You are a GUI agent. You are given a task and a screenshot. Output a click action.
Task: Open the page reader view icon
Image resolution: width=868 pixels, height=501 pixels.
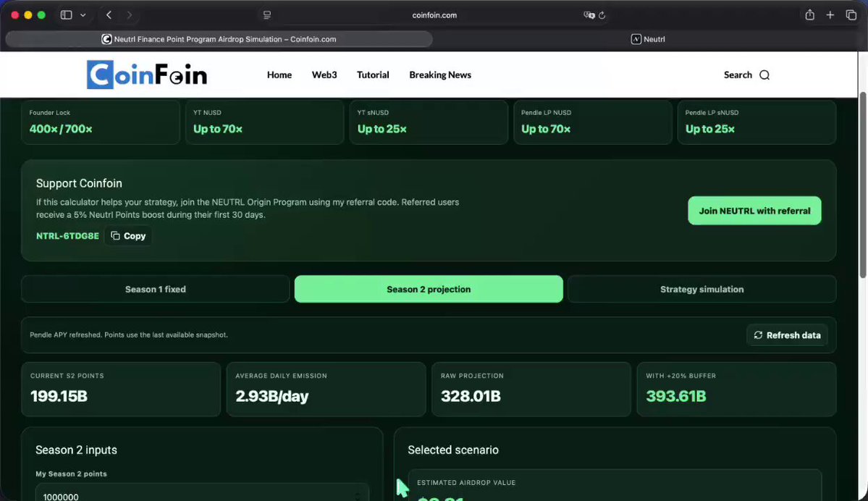[x=267, y=15]
